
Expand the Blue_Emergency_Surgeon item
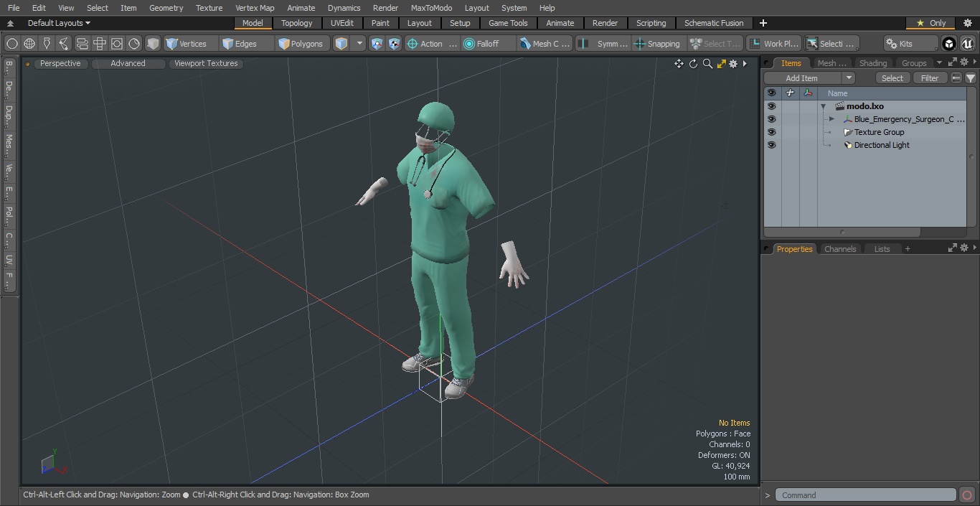pos(831,119)
